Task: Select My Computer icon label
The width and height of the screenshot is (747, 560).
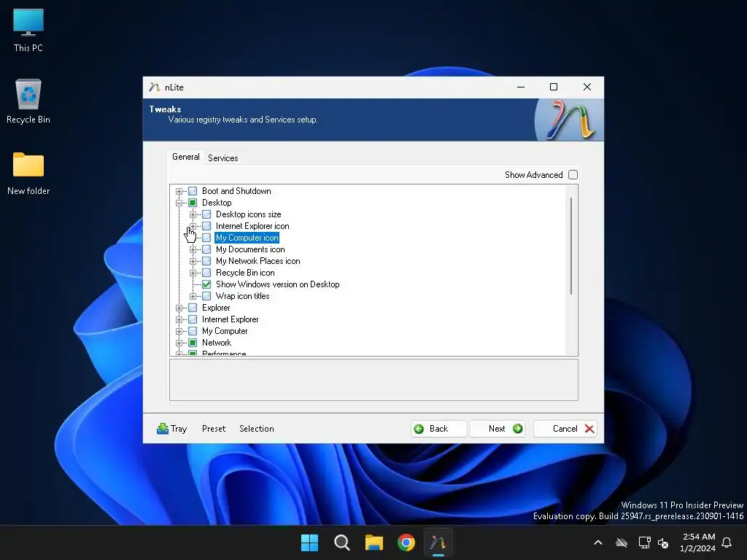Action: (x=247, y=238)
